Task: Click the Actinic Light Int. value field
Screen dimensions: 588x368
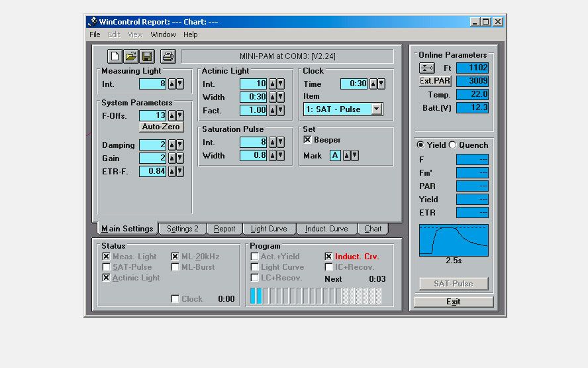Action: pyautogui.click(x=253, y=84)
